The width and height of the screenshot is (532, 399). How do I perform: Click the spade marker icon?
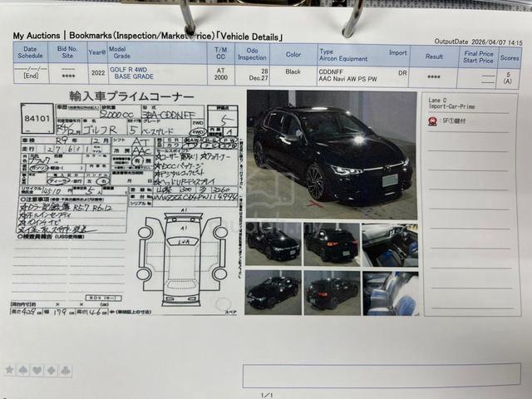pos(23,370)
